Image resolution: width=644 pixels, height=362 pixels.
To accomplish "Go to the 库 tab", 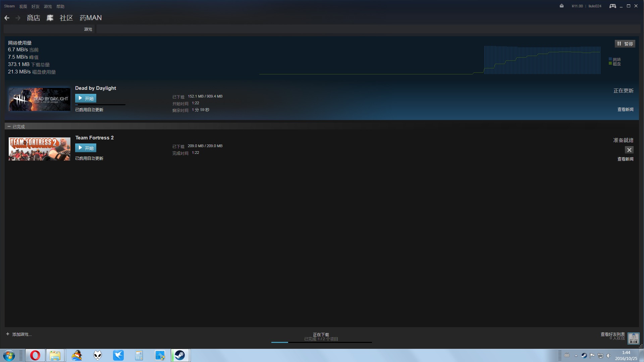I will click(50, 18).
